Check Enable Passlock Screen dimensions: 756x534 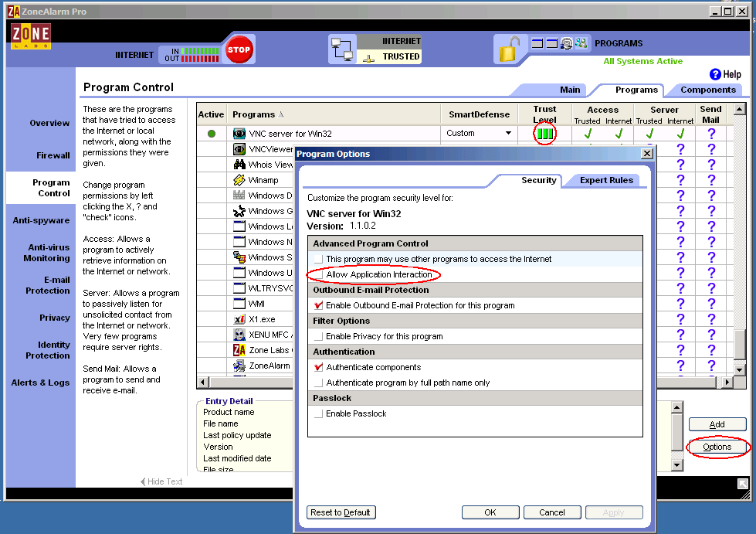(318, 413)
